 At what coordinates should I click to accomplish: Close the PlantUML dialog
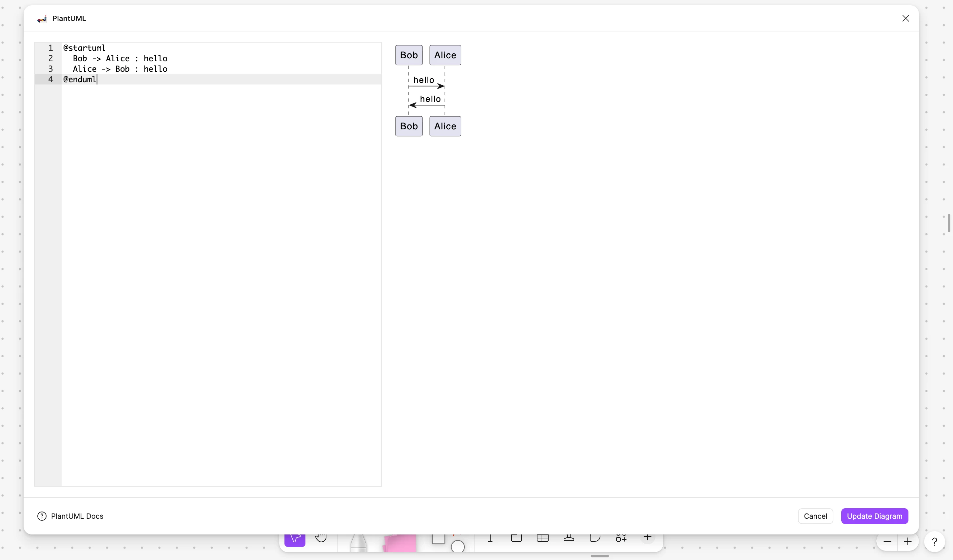coord(905,19)
